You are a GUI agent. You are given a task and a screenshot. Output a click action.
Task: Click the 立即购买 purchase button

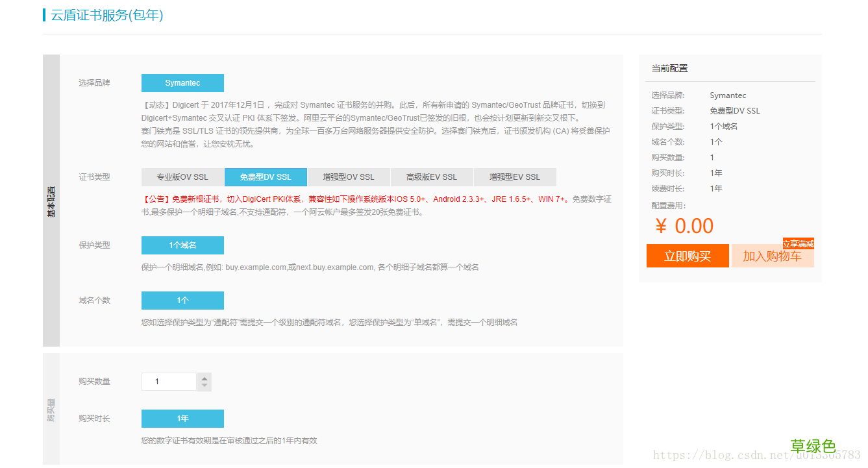(x=688, y=256)
